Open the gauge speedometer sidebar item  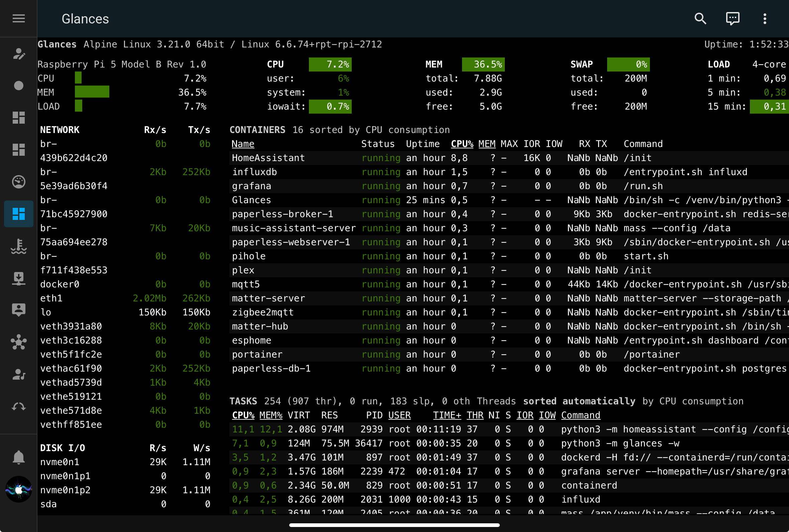click(x=19, y=182)
